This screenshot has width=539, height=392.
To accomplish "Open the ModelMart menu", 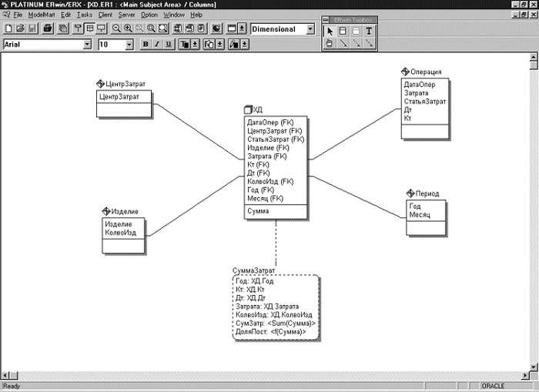I will pos(42,15).
